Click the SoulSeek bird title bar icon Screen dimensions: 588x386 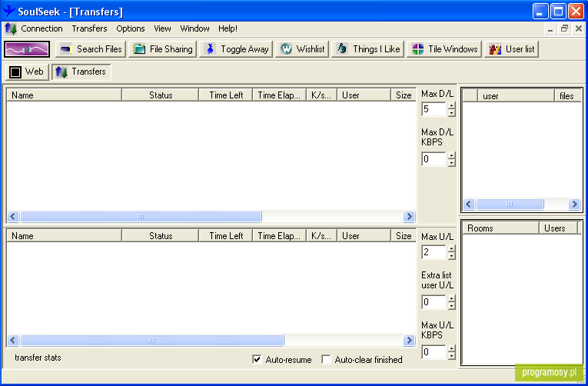click(8, 11)
